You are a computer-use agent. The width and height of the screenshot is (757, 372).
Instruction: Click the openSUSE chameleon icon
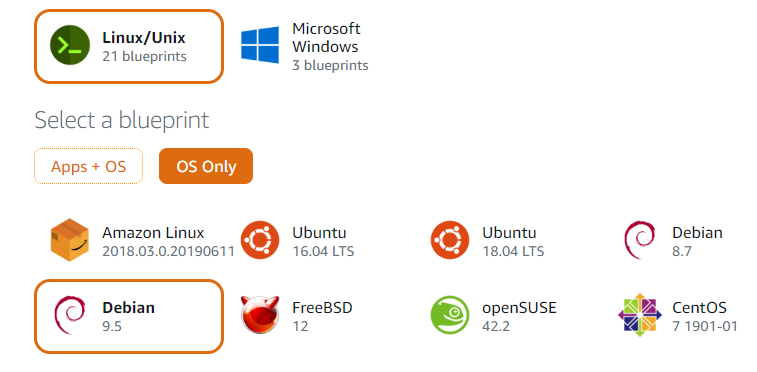tap(450, 315)
